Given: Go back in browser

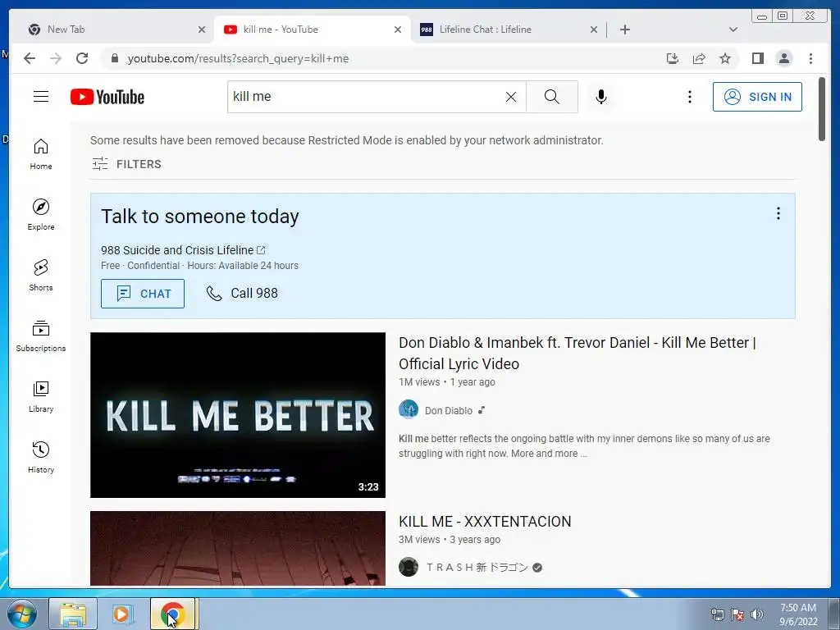Looking at the screenshot, I should point(30,58).
